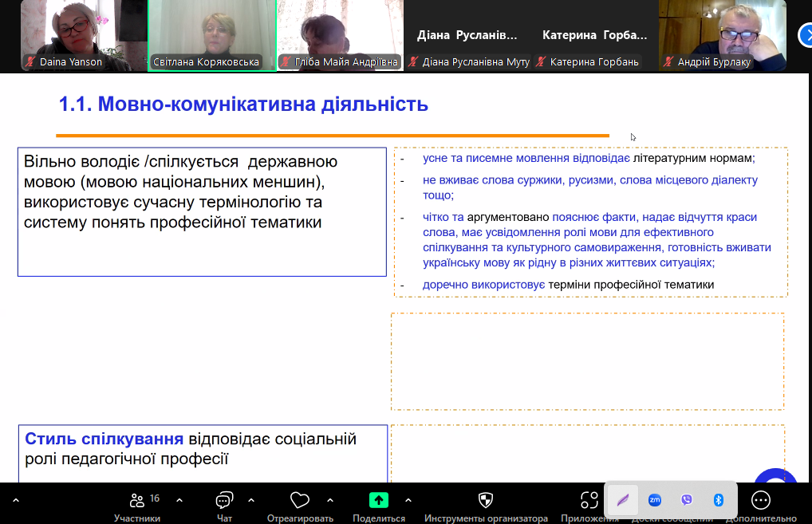Viewport: 812px width, 524px height.
Task: Click the purple feather icon in tray popup
Action: 622,500
